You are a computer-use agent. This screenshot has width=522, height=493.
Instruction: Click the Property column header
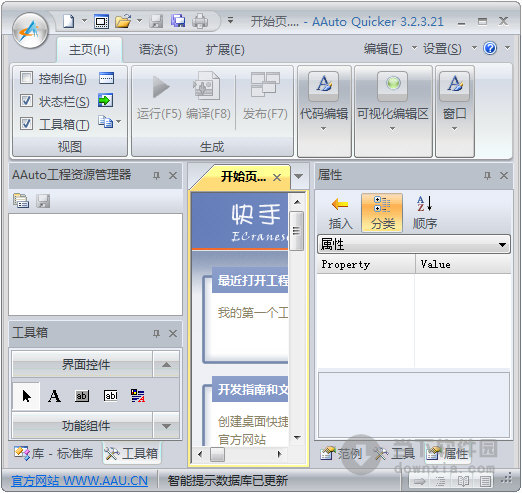coord(366,264)
